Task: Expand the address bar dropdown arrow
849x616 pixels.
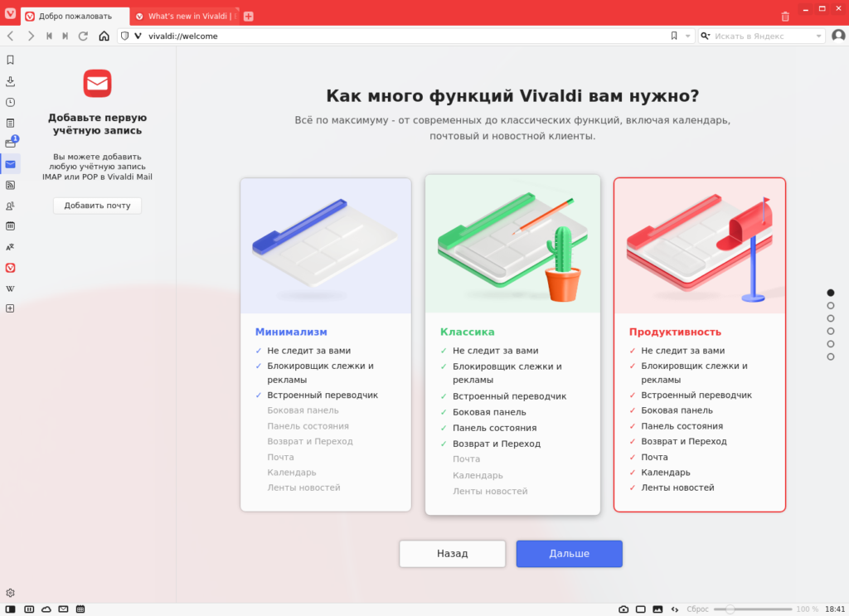Action: 687,36
